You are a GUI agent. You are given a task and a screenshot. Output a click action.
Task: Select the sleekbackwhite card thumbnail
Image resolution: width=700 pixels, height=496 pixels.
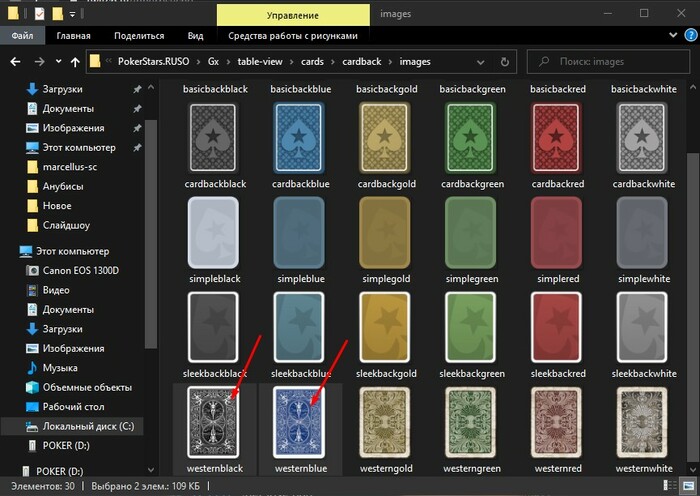point(642,327)
